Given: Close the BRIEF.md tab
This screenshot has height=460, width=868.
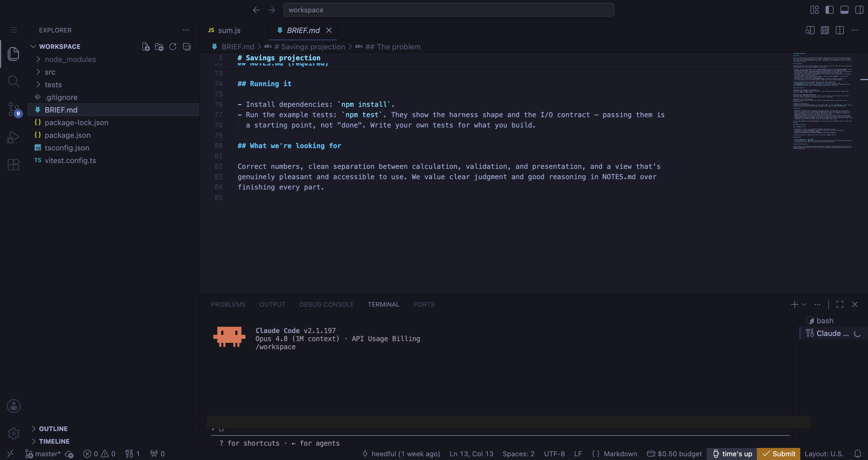Looking at the screenshot, I should pos(329,30).
